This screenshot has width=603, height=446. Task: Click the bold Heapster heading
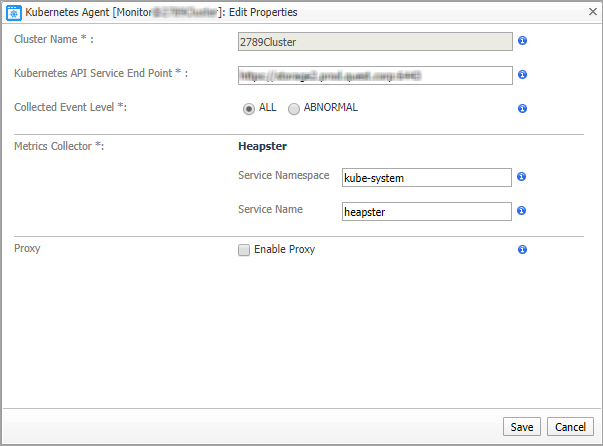click(263, 146)
